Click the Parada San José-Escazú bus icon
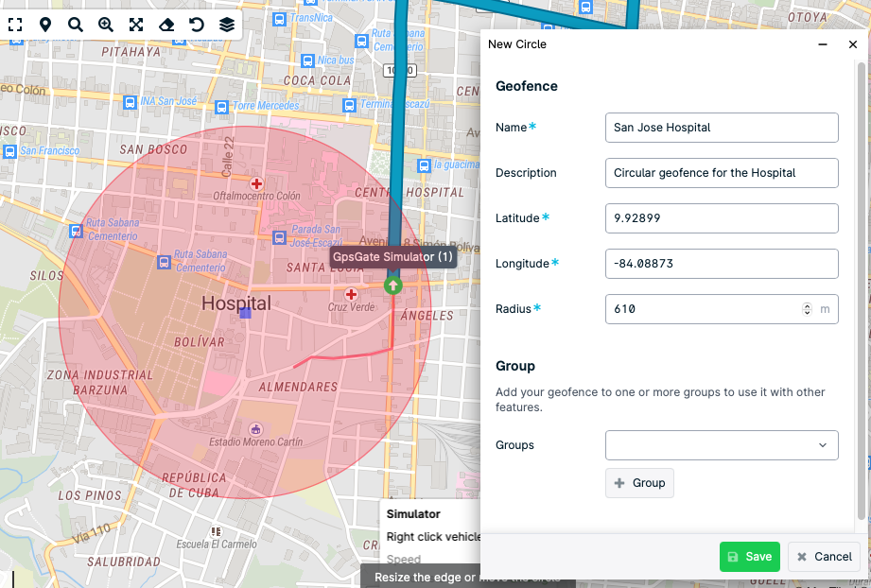 (x=279, y=238)
